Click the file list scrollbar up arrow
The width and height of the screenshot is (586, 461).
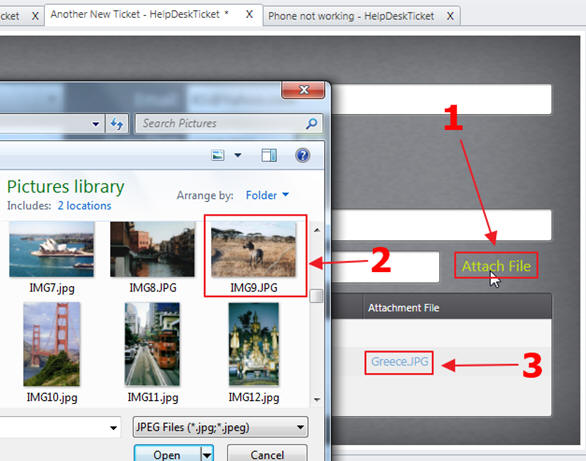pyautogui.click(x=317, y=230)
